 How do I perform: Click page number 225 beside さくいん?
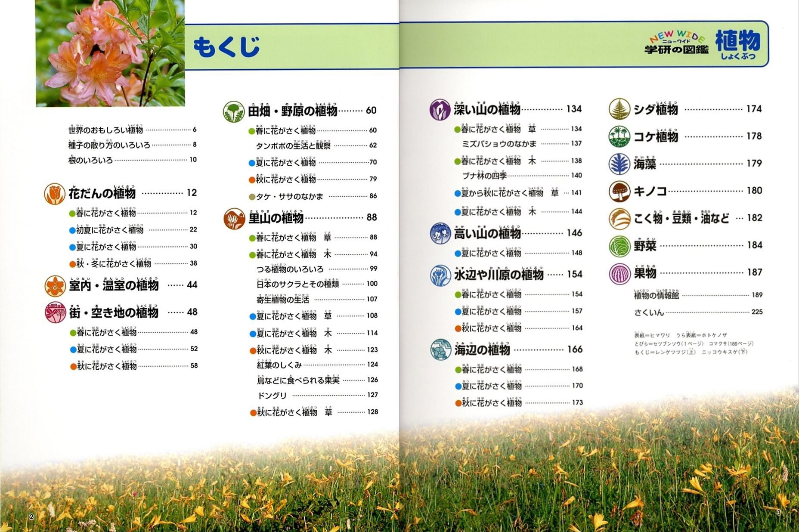tap(757, 312)
